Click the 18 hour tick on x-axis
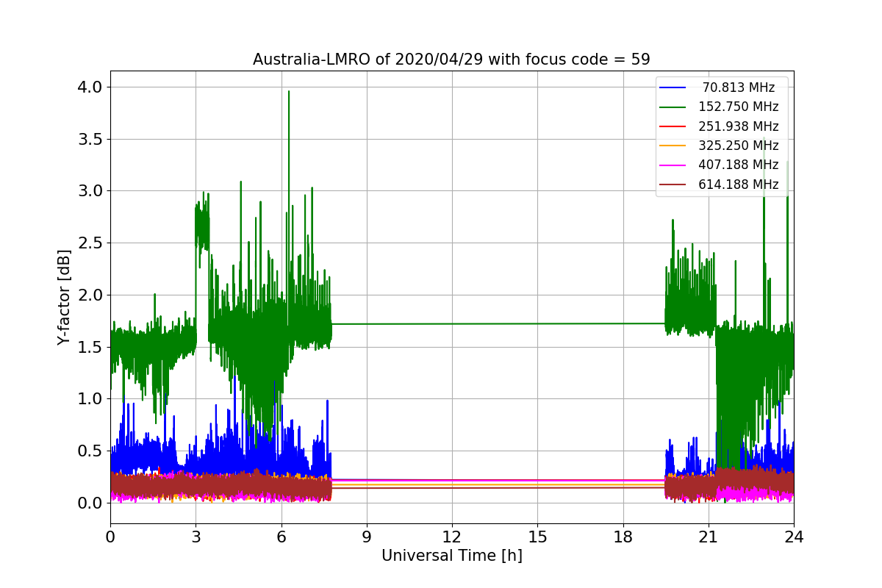Screen dimensions: 882x588 [623, 537]
